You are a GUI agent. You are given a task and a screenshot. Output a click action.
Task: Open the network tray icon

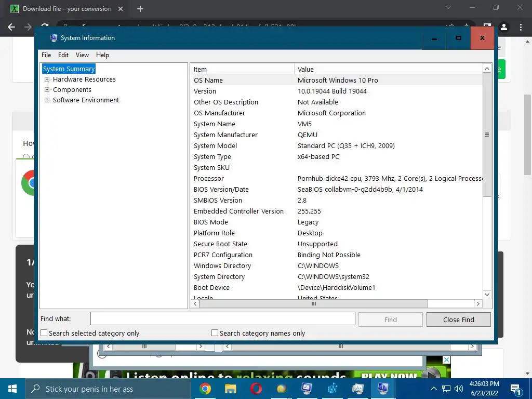tap(446, 389)
